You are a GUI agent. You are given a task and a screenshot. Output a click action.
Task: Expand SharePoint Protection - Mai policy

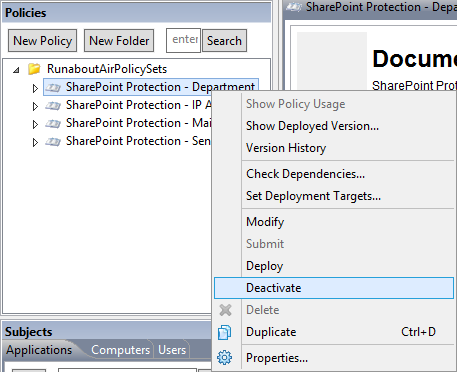pyautogui.click(x=35, y=124)
